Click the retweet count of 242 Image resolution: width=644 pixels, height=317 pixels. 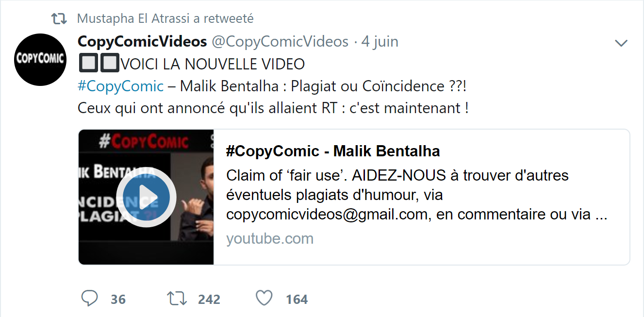click(x=209, y=300)
